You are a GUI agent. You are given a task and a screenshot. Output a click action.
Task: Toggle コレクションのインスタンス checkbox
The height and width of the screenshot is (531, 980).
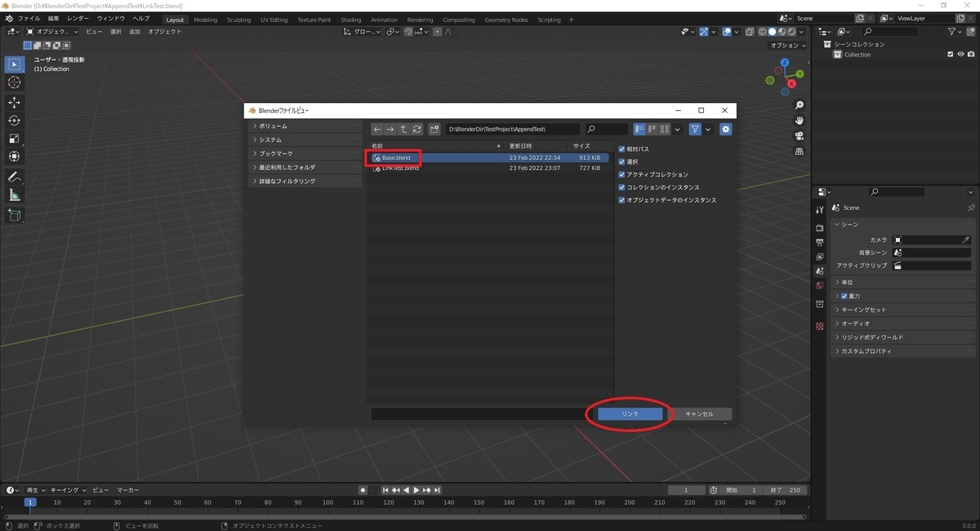pos(621,188)
